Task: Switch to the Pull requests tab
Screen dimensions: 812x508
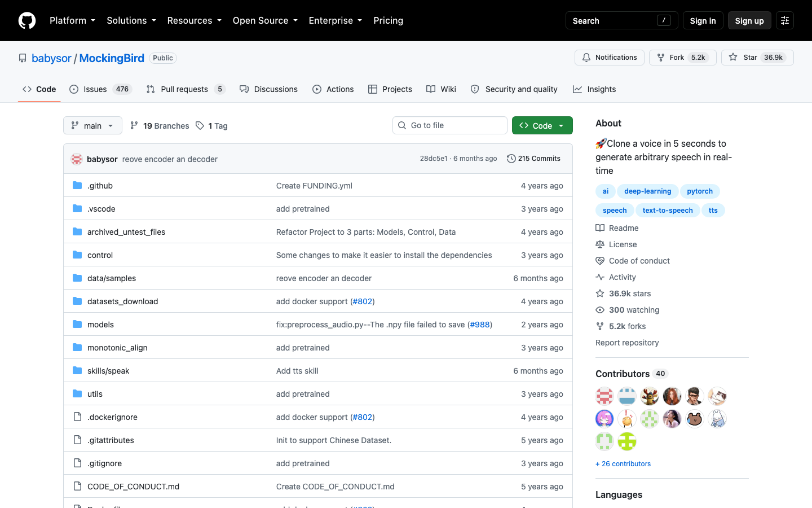Action: click(x=186, y=89)
